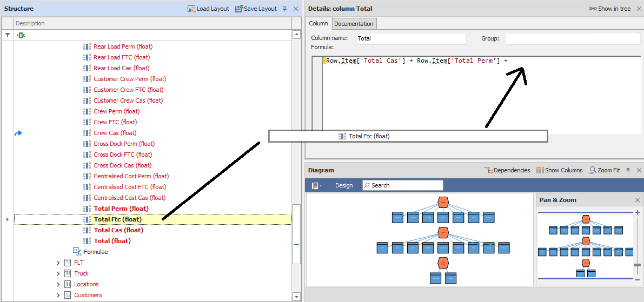Click the Save Layout icon
The height and width of the screenshot is (302, 644).
238,9
